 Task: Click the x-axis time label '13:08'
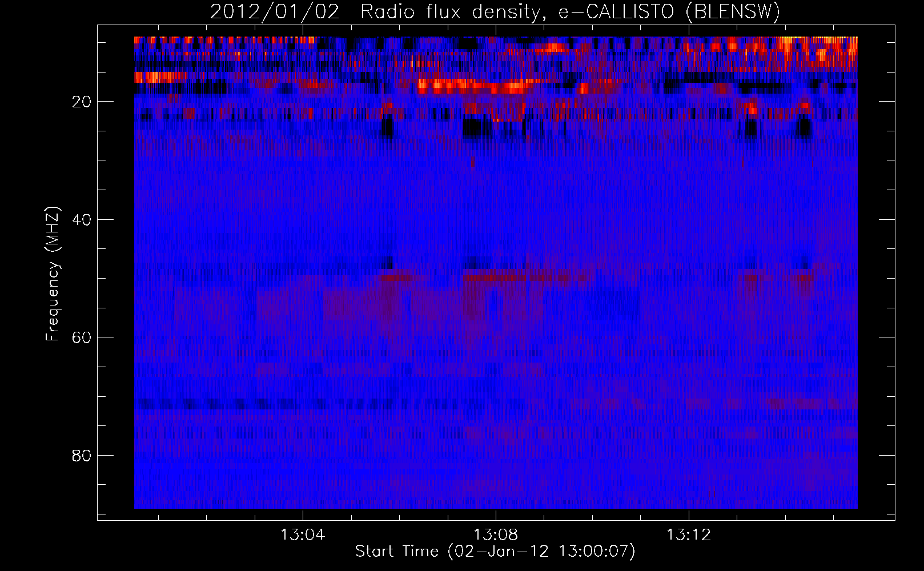point(496,534)
